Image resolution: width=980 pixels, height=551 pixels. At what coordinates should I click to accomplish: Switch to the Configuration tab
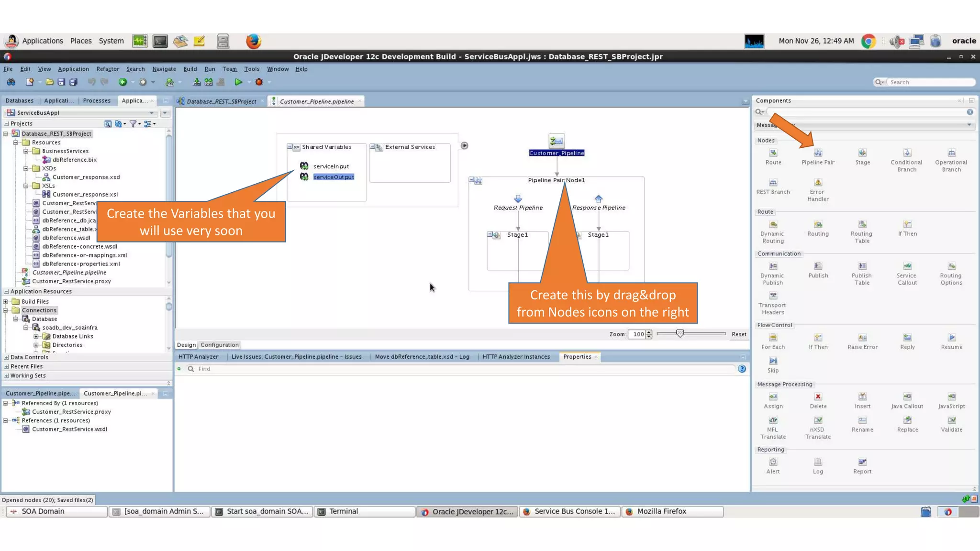[x=219, y=345]
